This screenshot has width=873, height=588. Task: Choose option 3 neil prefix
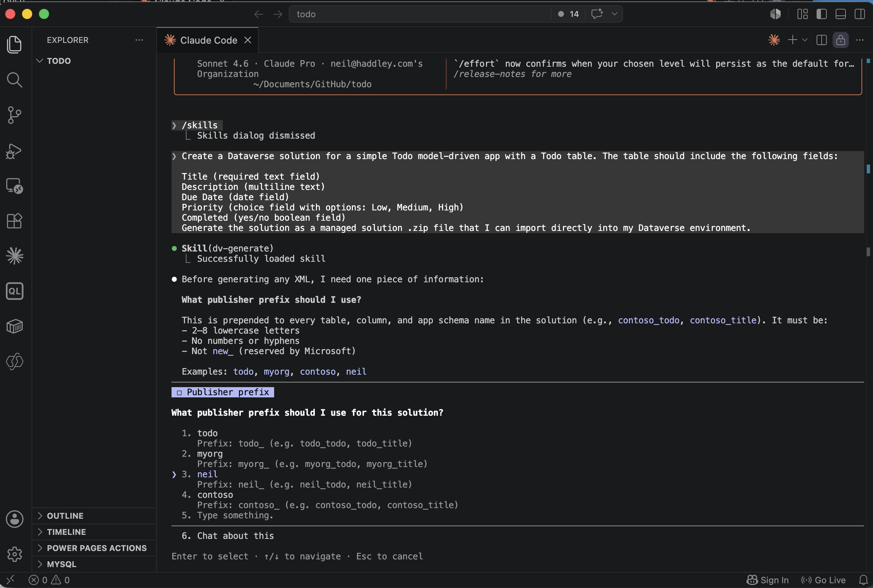(x=207, y=474)
